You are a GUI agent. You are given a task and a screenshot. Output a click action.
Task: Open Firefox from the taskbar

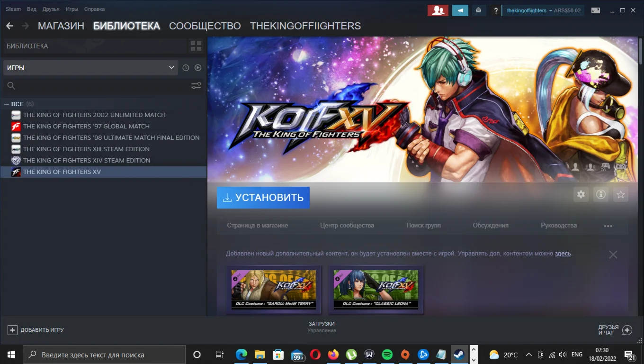coord(333,355)
